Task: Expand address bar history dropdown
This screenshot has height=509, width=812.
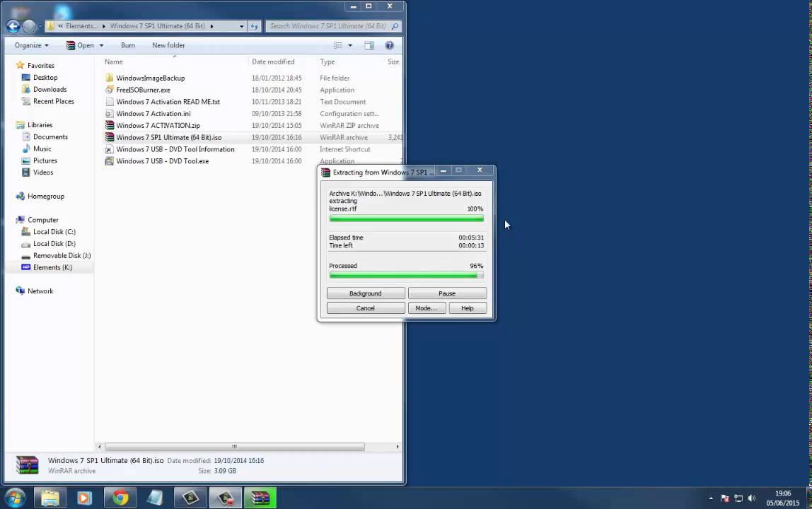Action: pyautogui.click(x=241, y=26)
